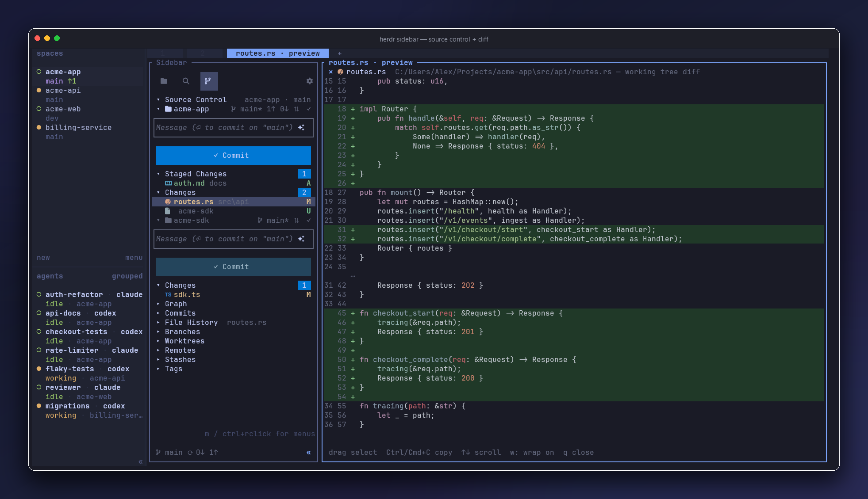Open sidebar settings gear icon
The image size is (868, 499).
[310, 81]
